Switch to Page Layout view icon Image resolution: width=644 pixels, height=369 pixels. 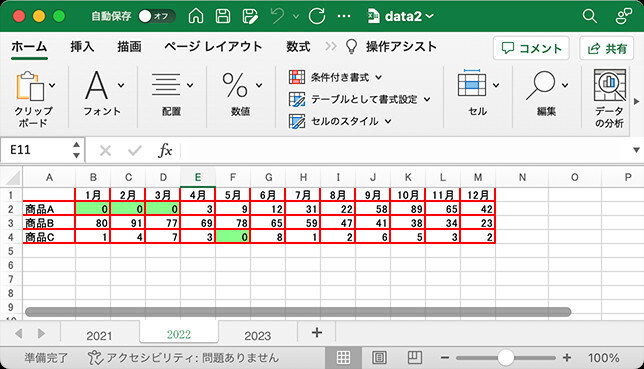(x=379, y=357)
